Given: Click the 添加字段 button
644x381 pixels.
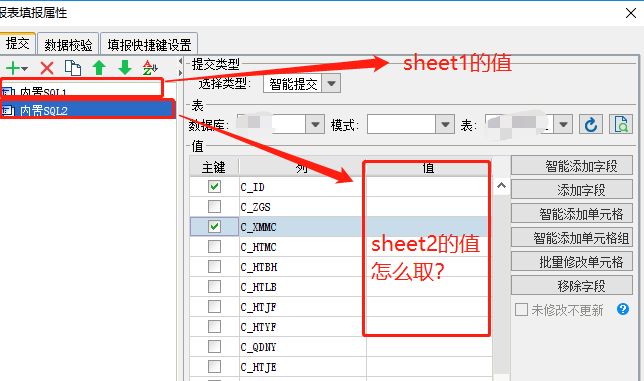Looking at the screenshot, I should (x=572, y=189).
